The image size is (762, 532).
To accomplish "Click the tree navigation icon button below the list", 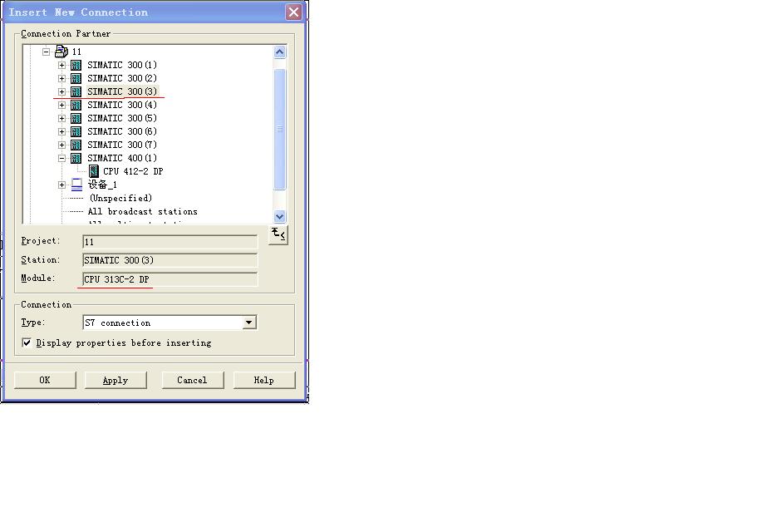I will (278, 235).
